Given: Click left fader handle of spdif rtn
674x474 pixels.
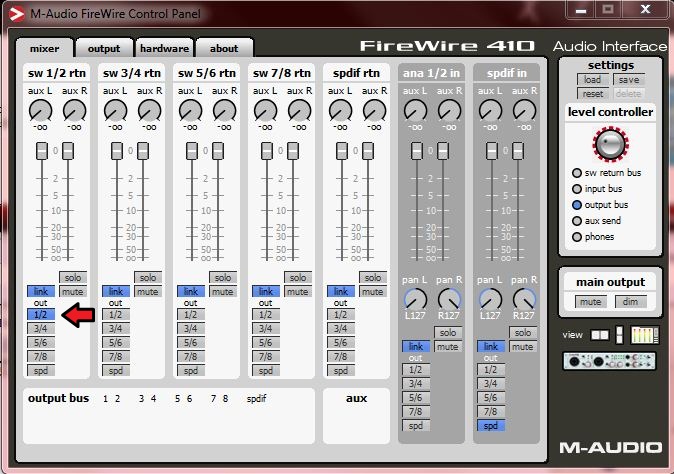Looking at the screenshot, I should point(342,151).
